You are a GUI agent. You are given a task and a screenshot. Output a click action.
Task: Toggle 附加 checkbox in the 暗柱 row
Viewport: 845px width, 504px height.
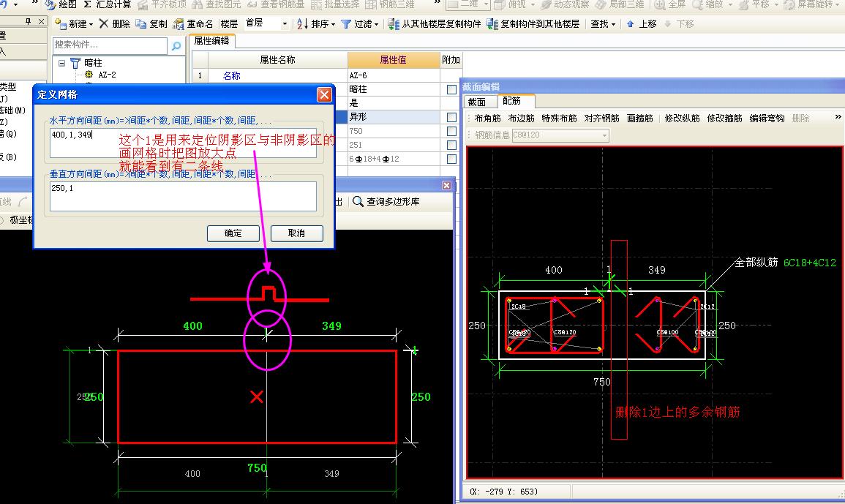451,89
